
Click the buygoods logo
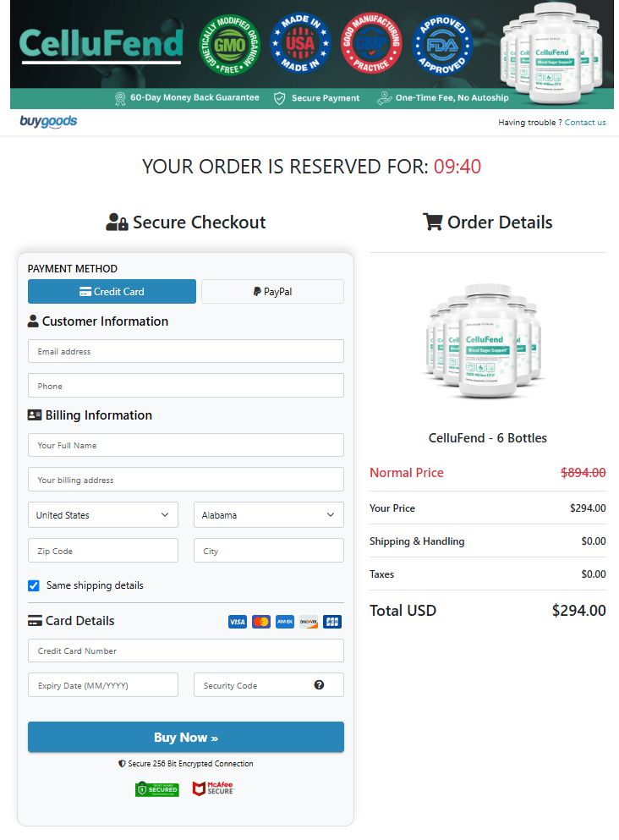coord(47,122)
